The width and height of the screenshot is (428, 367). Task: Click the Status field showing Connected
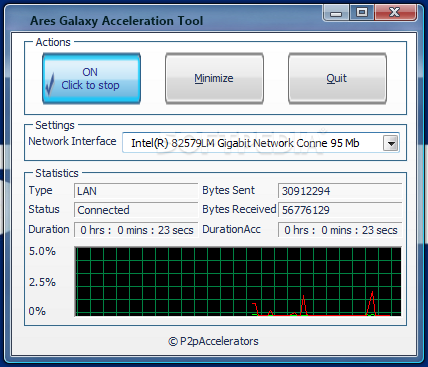tap(136, 210)
